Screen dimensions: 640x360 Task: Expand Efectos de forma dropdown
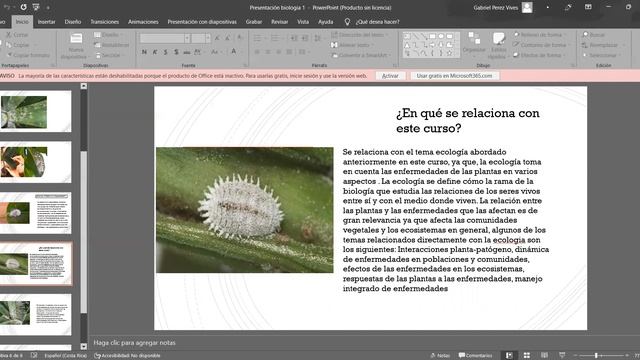click(x=539, y=55)
